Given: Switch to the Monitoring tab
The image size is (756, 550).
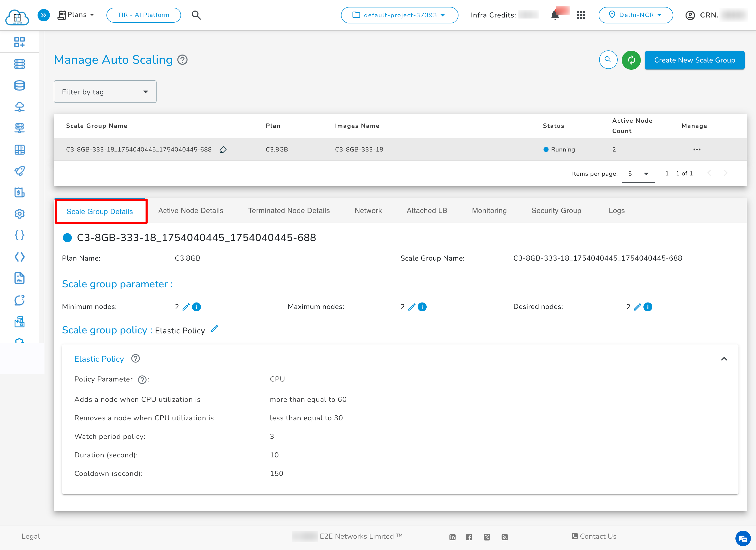Looking at the screenshot, I should tap(489, 210).
